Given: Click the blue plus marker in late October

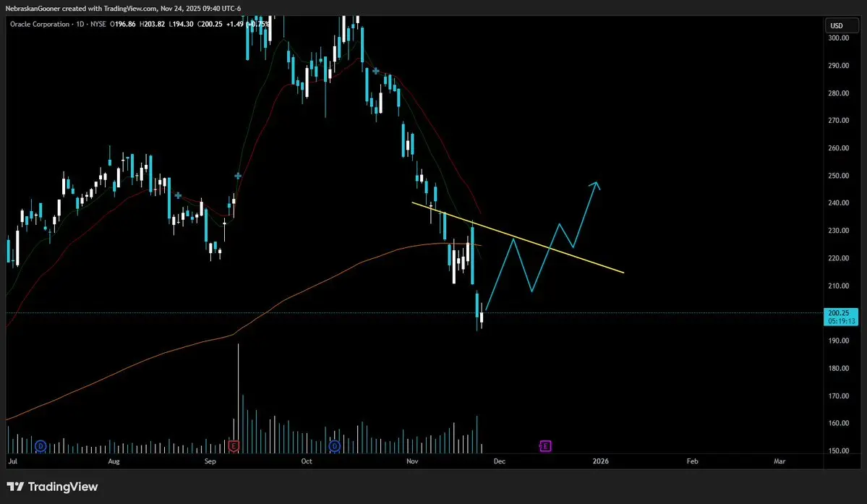Looking at the screenshot, I should coord(376,71).
